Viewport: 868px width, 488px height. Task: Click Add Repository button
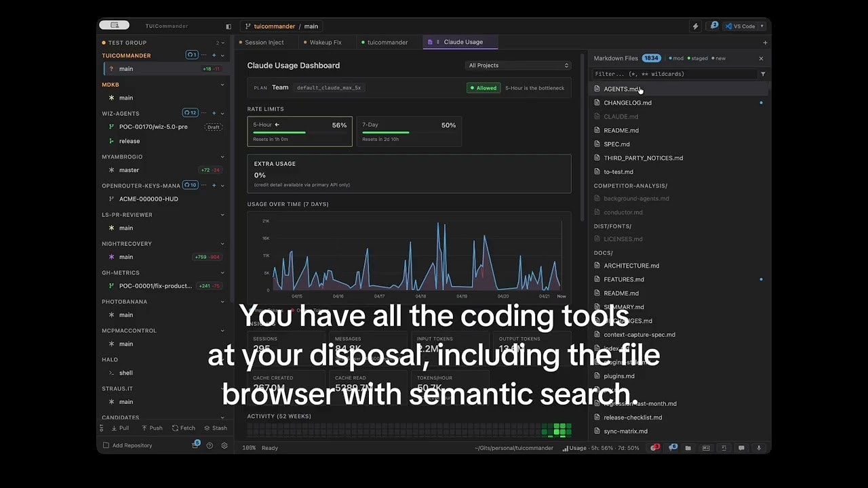click(127, 445)
